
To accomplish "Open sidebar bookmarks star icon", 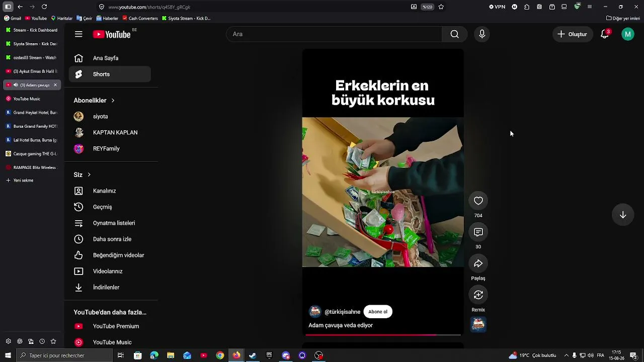I will (53, 341).
